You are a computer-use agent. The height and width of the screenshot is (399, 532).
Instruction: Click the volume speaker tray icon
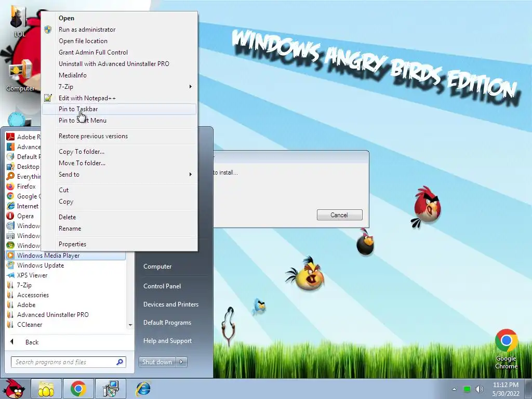[479, 389]
